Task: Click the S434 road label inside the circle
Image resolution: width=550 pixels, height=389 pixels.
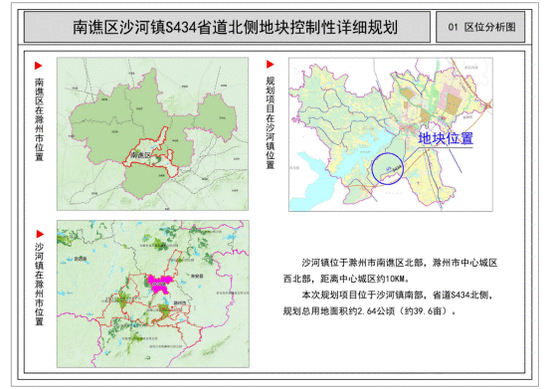Action: point(396,169)
